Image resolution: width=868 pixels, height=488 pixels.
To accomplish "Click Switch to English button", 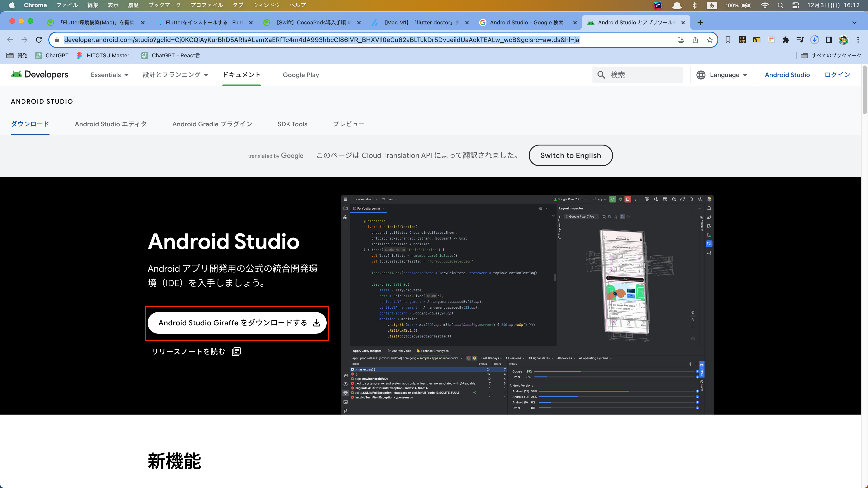I will coord(571,155).
